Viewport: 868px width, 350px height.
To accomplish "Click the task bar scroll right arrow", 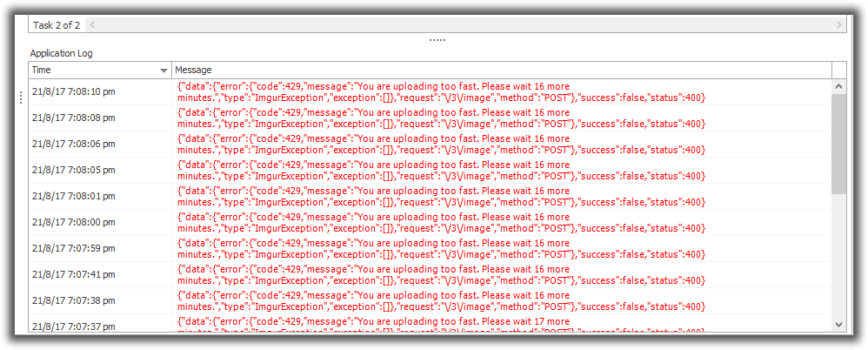I will 839,25.
